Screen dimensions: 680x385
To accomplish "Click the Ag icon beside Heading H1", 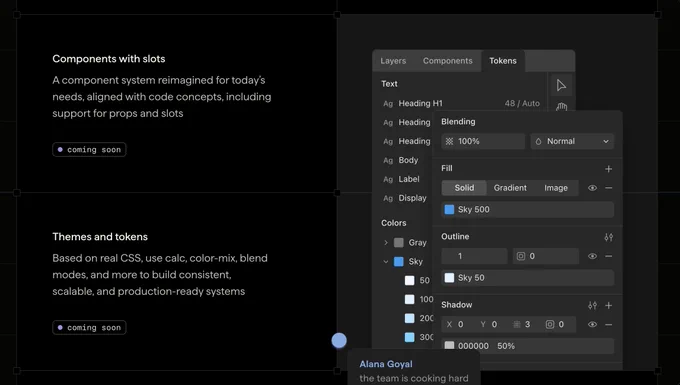I will [x=388, y=104].
